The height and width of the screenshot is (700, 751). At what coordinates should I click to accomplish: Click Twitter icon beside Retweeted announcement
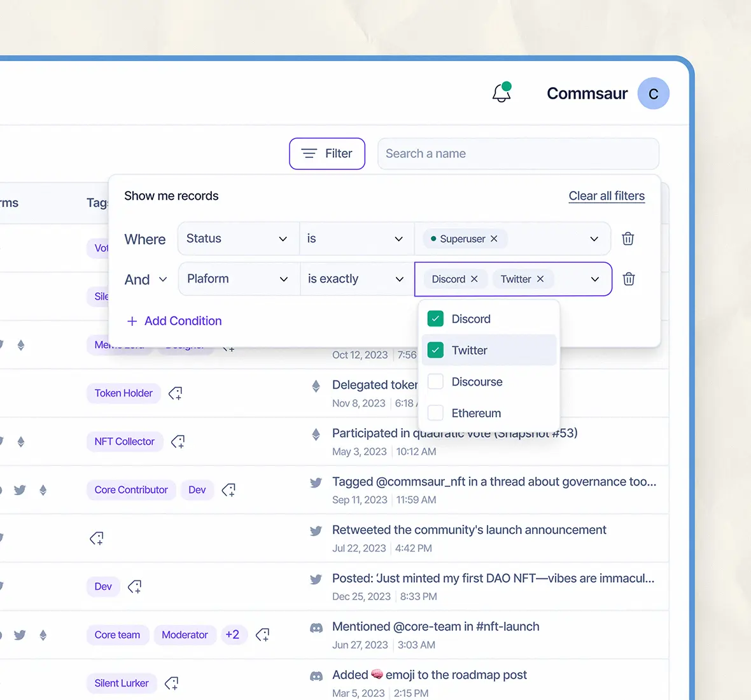pyautogui.click(x=316, y=531)
